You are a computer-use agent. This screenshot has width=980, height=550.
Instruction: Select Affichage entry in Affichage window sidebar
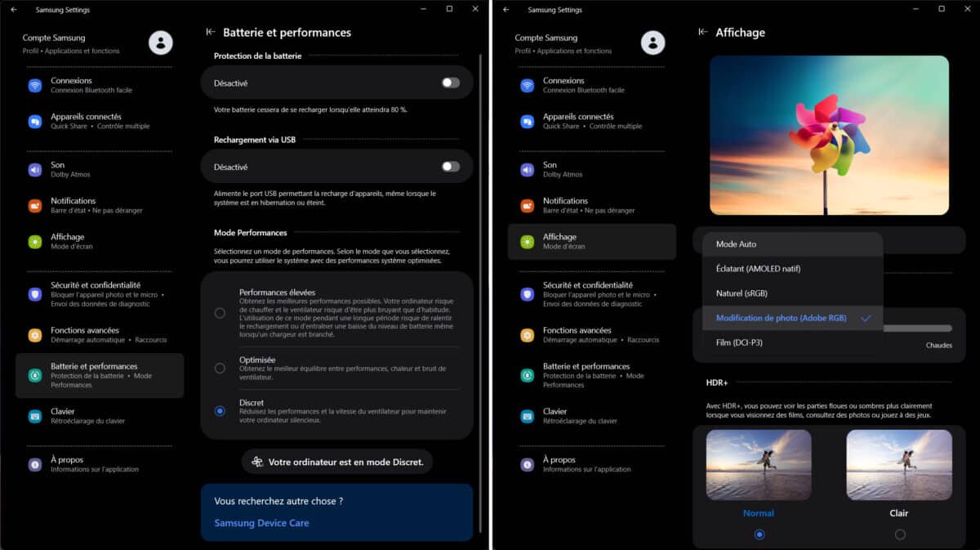coord(592,241)
